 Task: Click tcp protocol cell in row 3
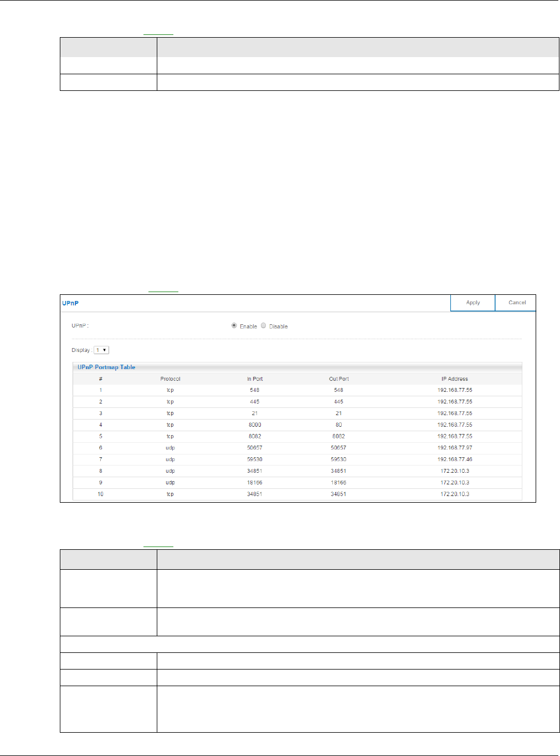pos(170,413)
